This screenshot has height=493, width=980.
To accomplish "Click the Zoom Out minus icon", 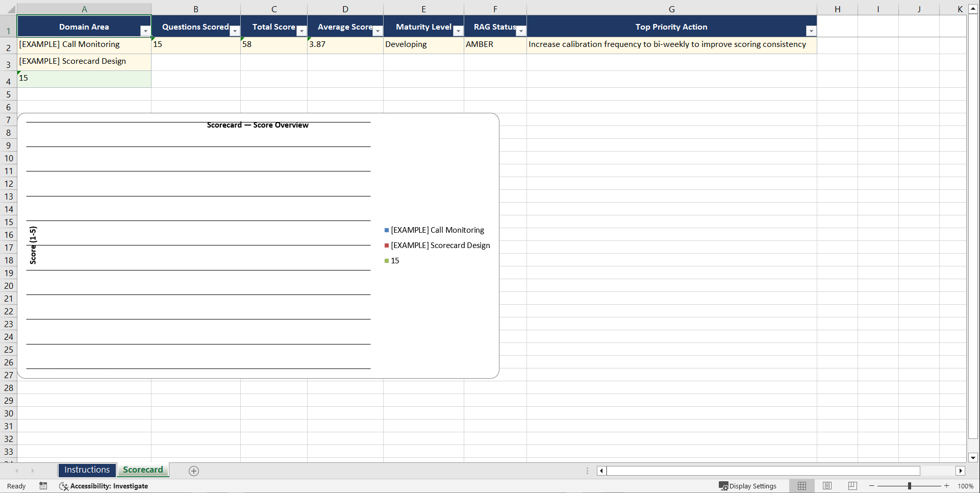I will click(872, 486).
